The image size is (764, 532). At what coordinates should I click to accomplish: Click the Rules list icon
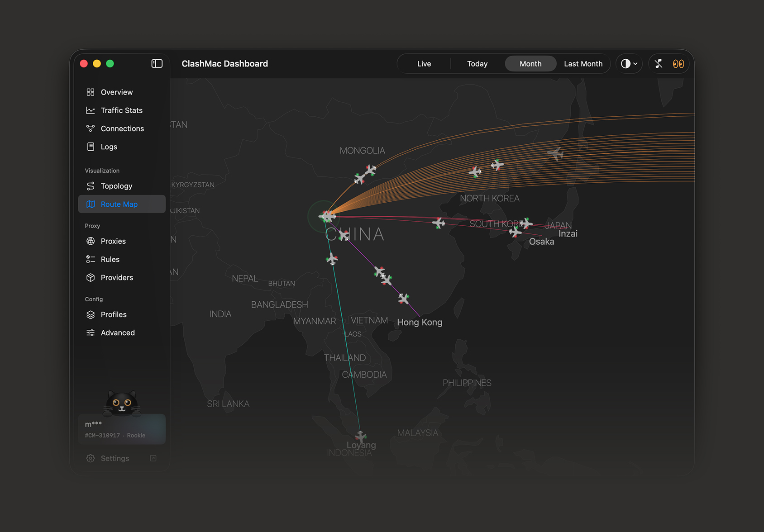[91, 259]
